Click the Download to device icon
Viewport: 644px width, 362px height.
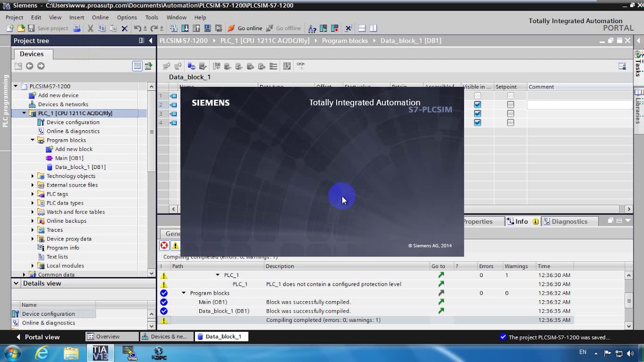(185, 28)
